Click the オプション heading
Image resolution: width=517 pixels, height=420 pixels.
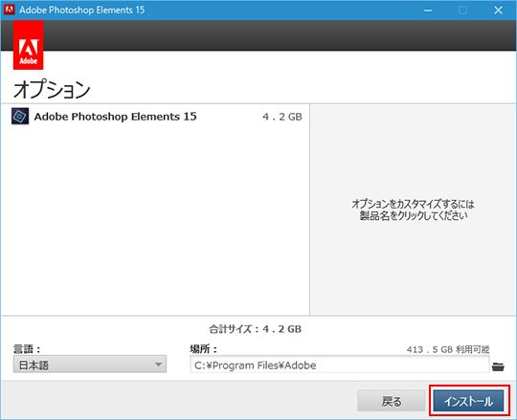pyautogui.click(x=52, y=89)
